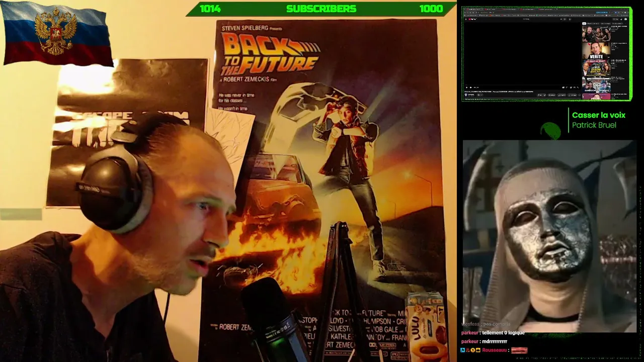Click the green leaf music icon
The height and width of the screenshot is (362, 644).
click(550, 131)
